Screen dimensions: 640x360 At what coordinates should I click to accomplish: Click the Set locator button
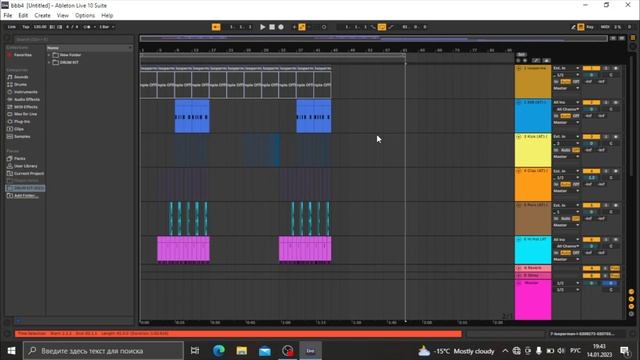[x=521, y=54]
